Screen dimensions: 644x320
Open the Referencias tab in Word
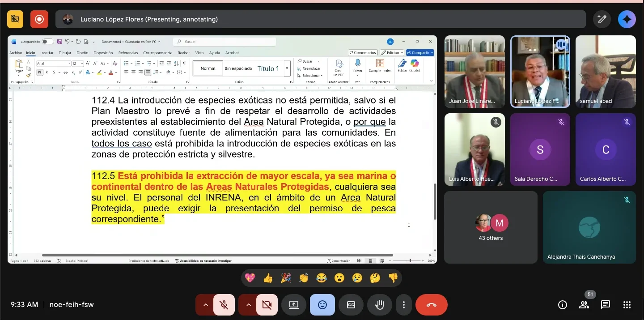[128, 53]
